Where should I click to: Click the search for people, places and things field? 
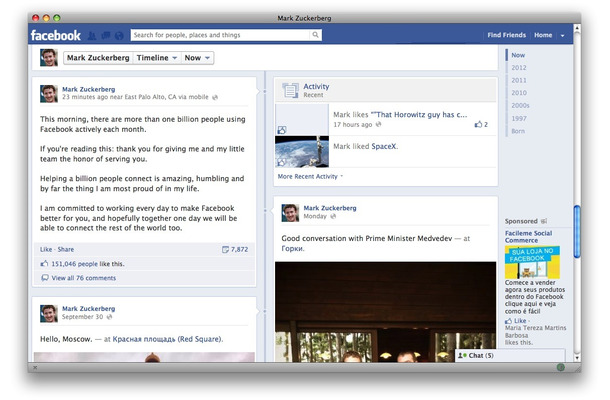(x=221, y=35)
